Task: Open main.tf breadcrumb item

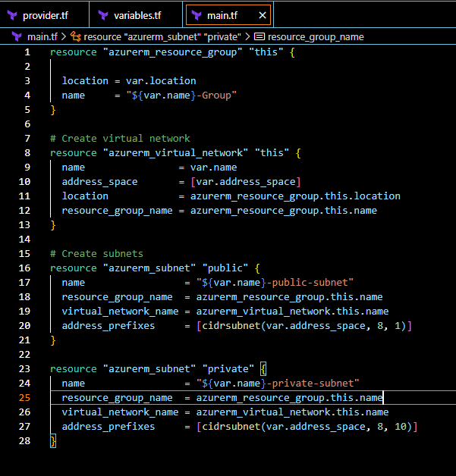Action: [42, 36]
